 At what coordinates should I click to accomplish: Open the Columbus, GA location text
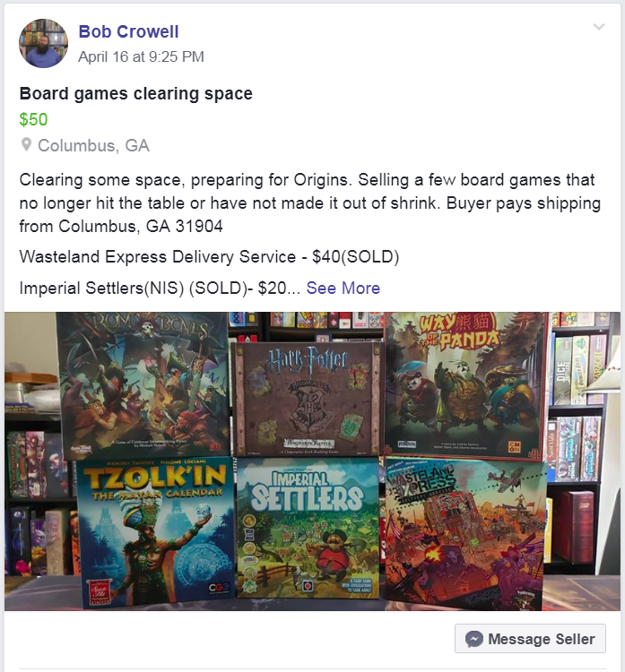pyautogui.click(x=93, y=146)
